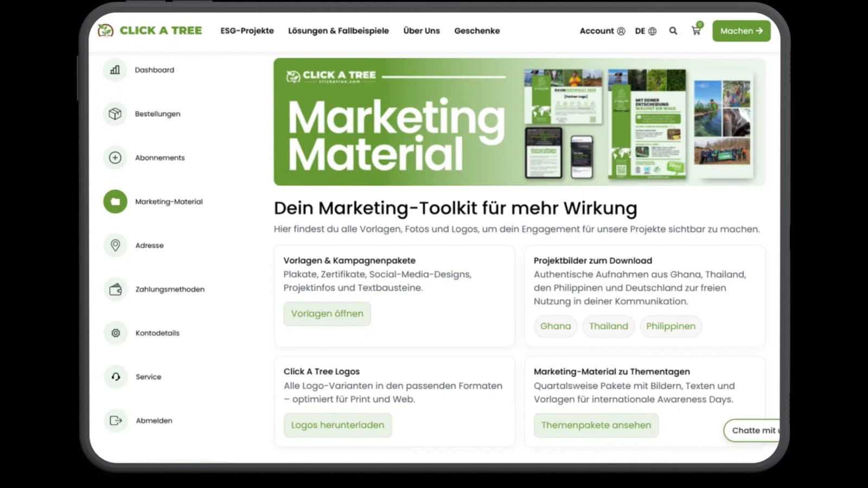Click the Click A Tree logo
Image resolution: width=868 pixels, height=488 pixels.
150,30
